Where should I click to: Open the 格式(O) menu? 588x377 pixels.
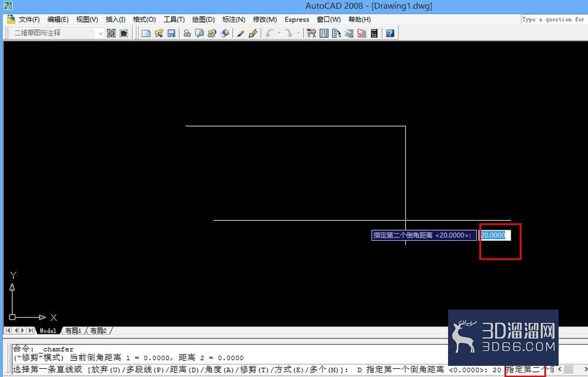[145, 19]
